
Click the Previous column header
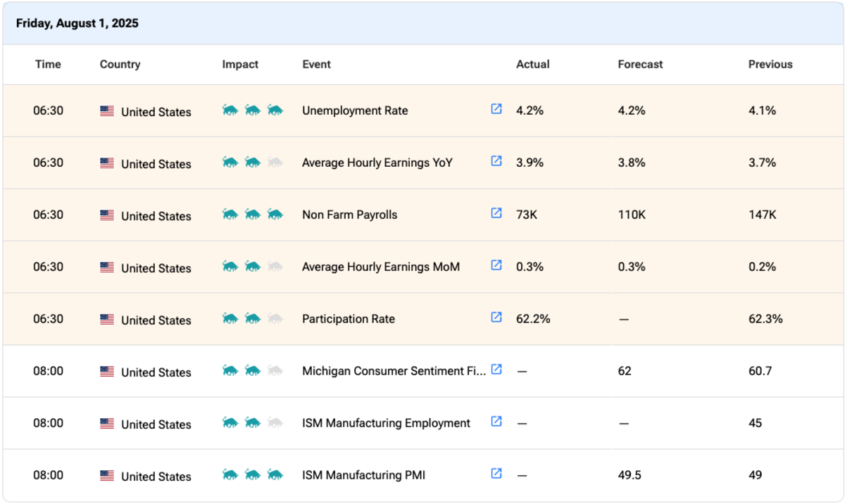(x=770, y=64)
